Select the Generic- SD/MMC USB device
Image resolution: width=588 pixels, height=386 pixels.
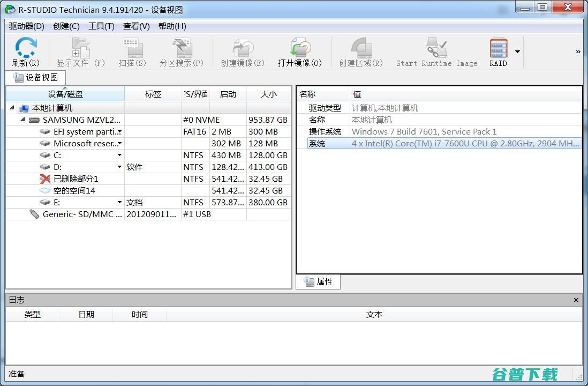81,214
